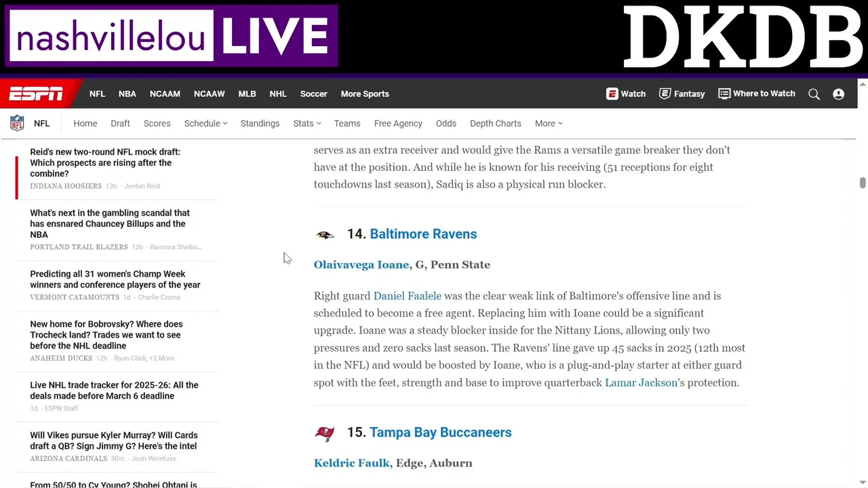Select NCAAW in the top navigation
Viewport: 868px width, 488px height.
coord(209,94)
